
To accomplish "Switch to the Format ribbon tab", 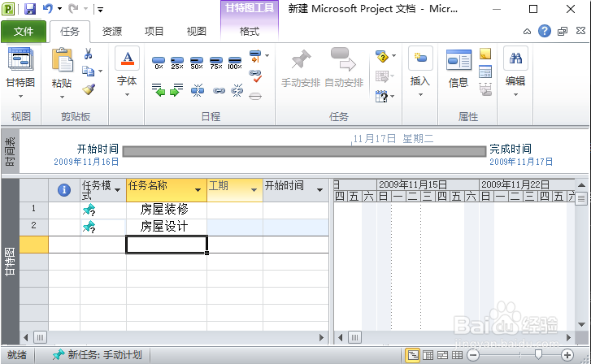I will coord(249,31).
